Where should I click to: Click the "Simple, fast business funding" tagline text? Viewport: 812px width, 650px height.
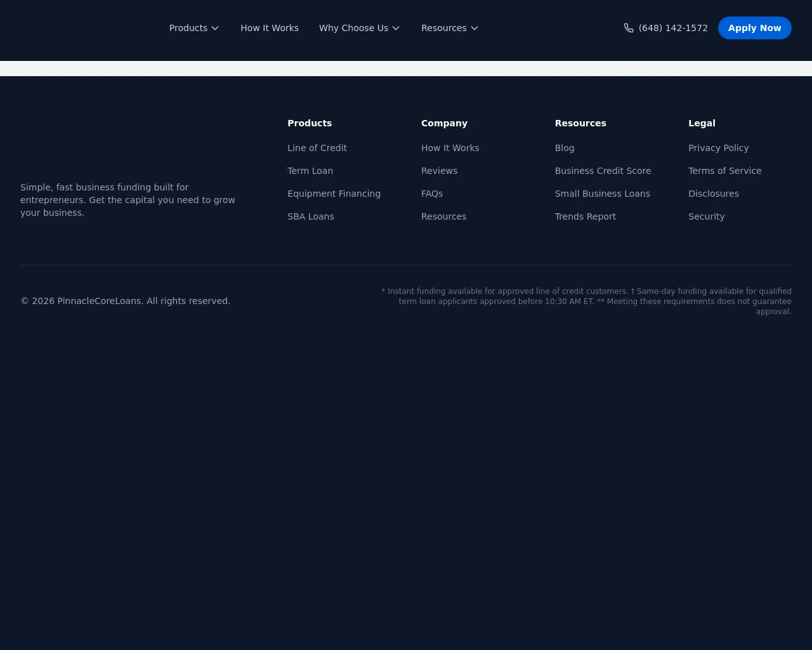click(x=128, y=200)
